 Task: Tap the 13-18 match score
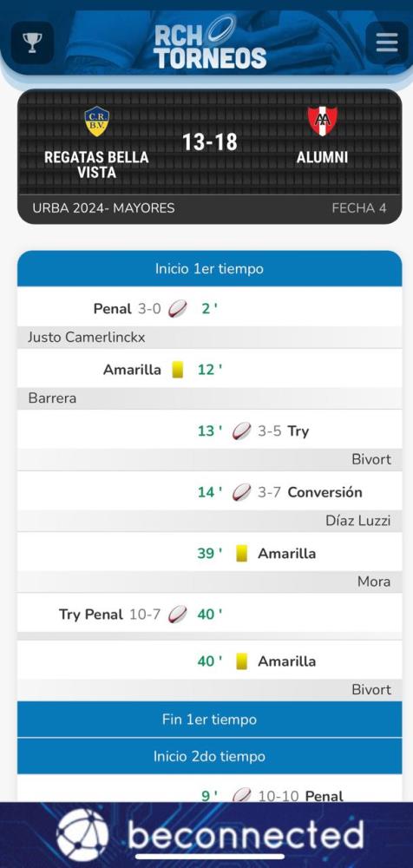[x=210, y=142]
